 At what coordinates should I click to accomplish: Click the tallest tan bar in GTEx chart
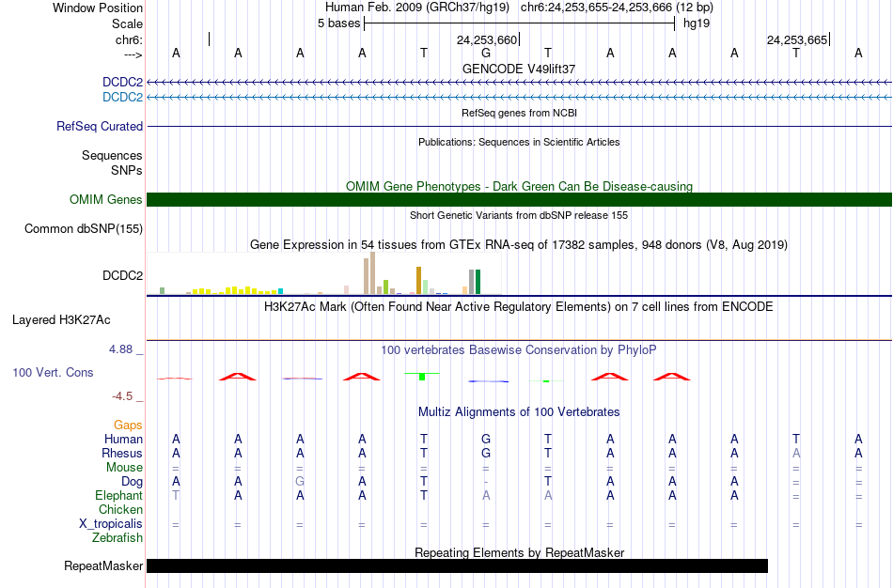click(373, 273)
